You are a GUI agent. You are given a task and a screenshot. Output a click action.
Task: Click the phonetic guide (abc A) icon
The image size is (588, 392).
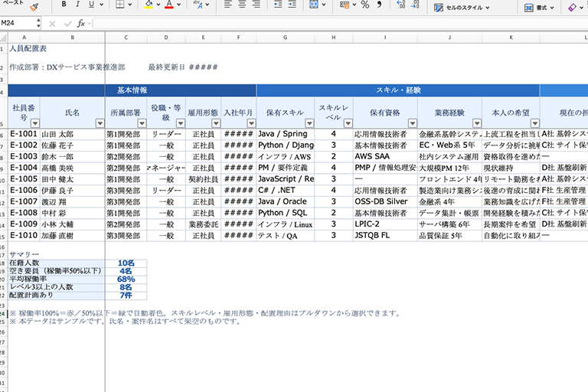(198, 5)
